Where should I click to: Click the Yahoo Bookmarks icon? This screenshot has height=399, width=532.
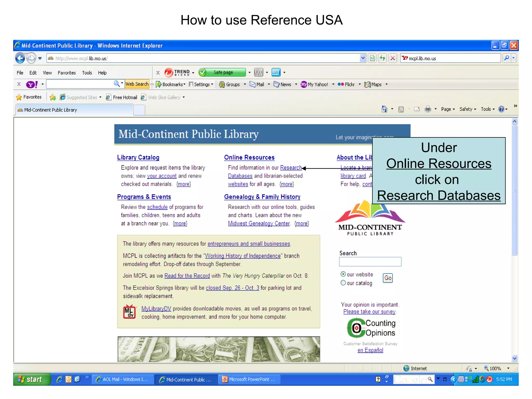point(158,84)
